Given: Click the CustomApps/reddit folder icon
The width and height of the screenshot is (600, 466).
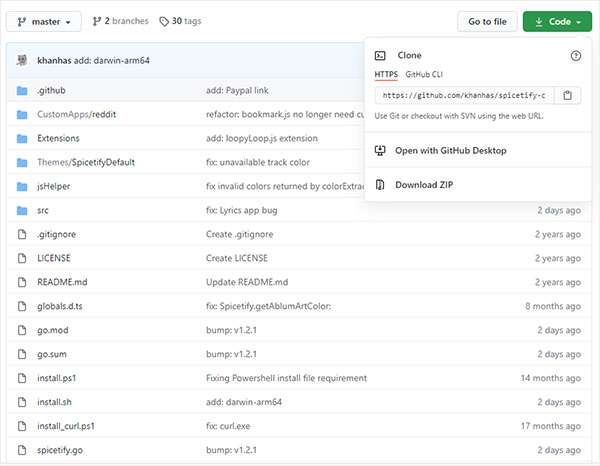Looking at the screenshot, I should tap(22, 114).
